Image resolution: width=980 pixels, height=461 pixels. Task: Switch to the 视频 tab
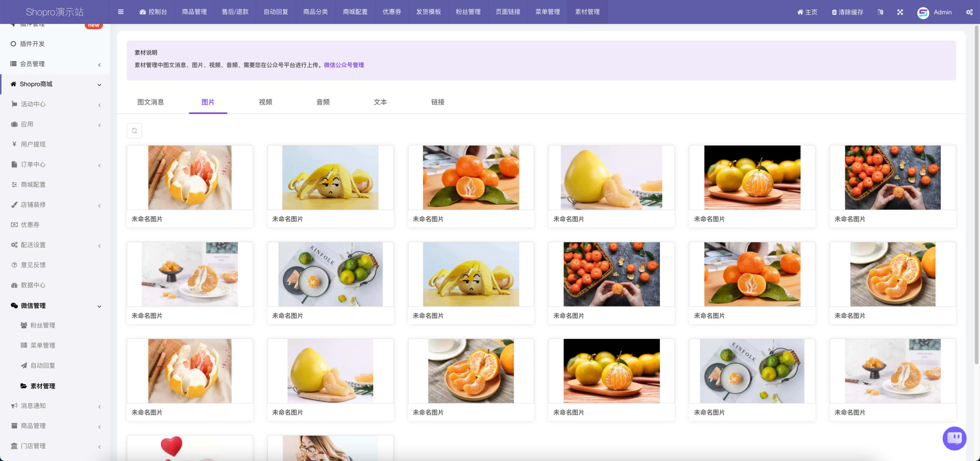(x=265, y=102)
